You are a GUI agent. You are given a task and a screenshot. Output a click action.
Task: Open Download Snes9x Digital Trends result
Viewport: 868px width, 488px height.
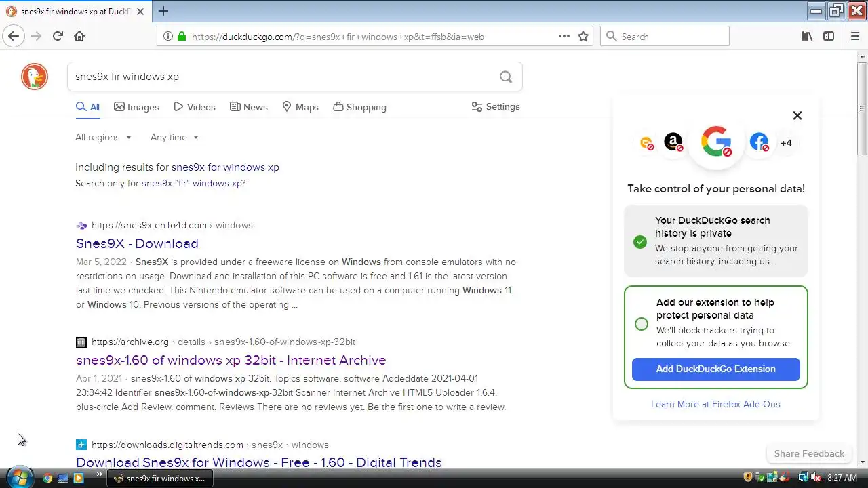(x=259, y=462)
